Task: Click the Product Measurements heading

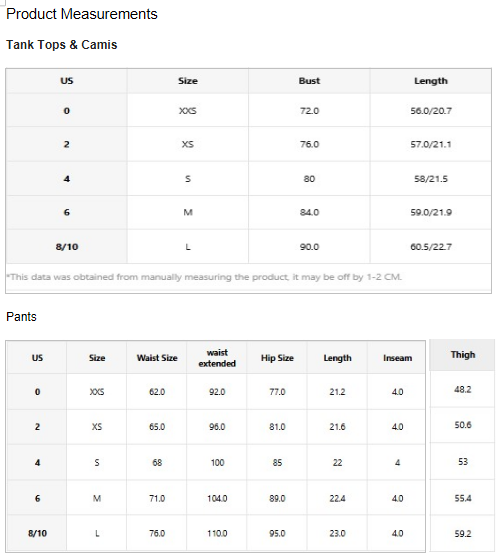Action: pyautogui.click(x=82, y=14)
